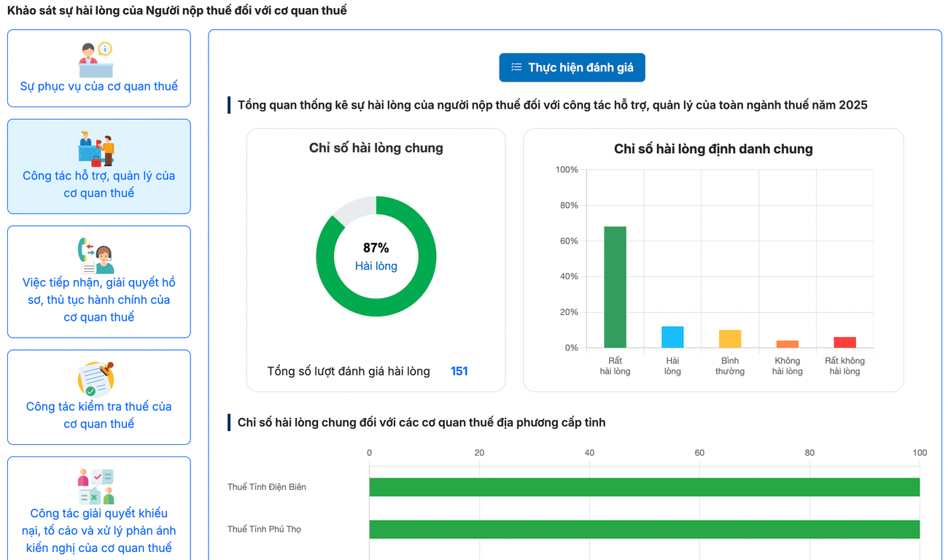Click the Thuế Tỉnh Điện Biên bar

point(644,487)
